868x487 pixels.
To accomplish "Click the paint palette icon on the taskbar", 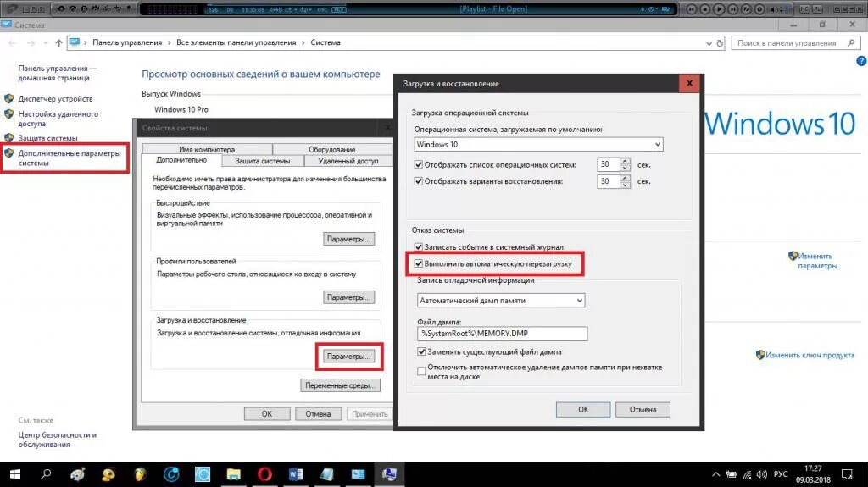I will click(x=77, y=474).
